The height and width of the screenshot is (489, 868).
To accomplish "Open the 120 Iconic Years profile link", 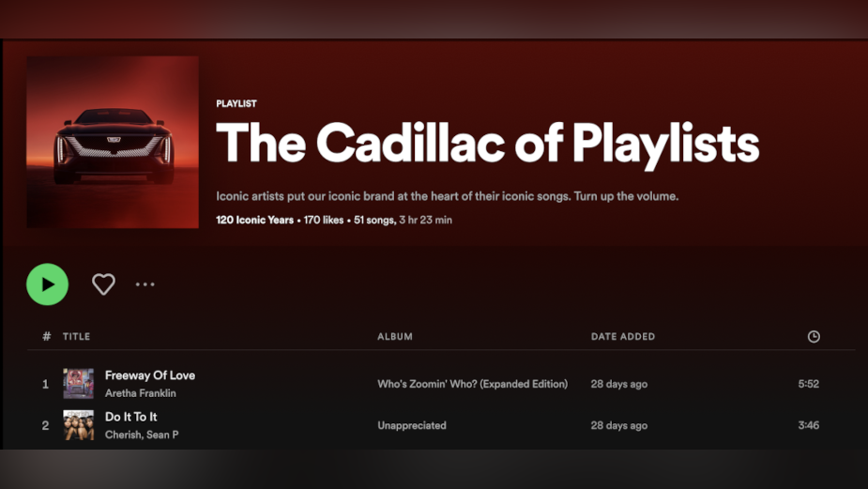I will (x=254, y=221).
